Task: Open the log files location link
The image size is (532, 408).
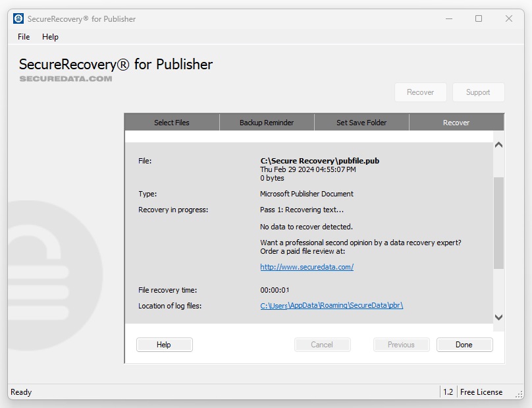Action: point(331,306)
